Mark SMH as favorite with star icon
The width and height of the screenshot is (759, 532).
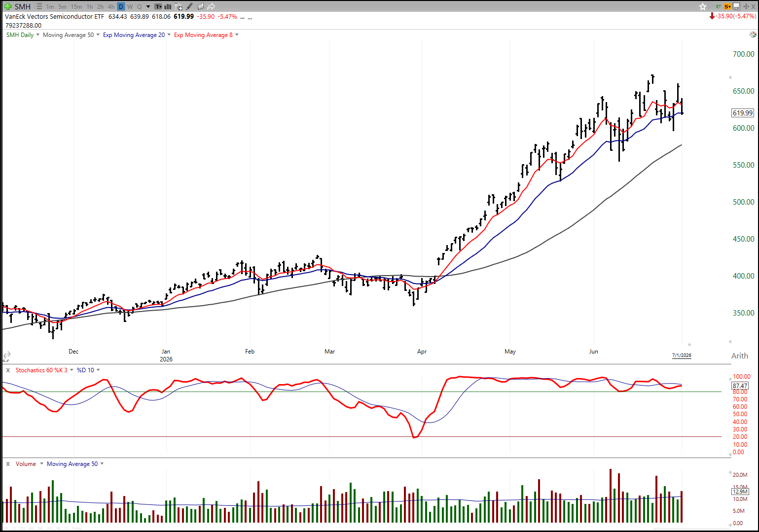(703, 6)
